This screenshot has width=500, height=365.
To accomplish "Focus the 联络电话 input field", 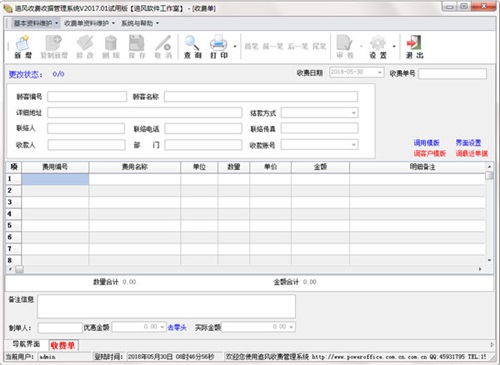I will coord(203,128).
